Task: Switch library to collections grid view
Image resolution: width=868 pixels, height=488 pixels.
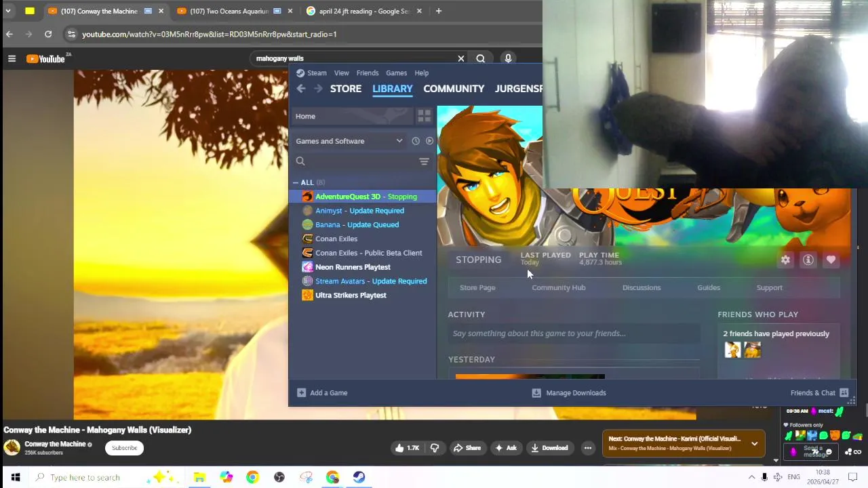Action: [x=424, y=116]
